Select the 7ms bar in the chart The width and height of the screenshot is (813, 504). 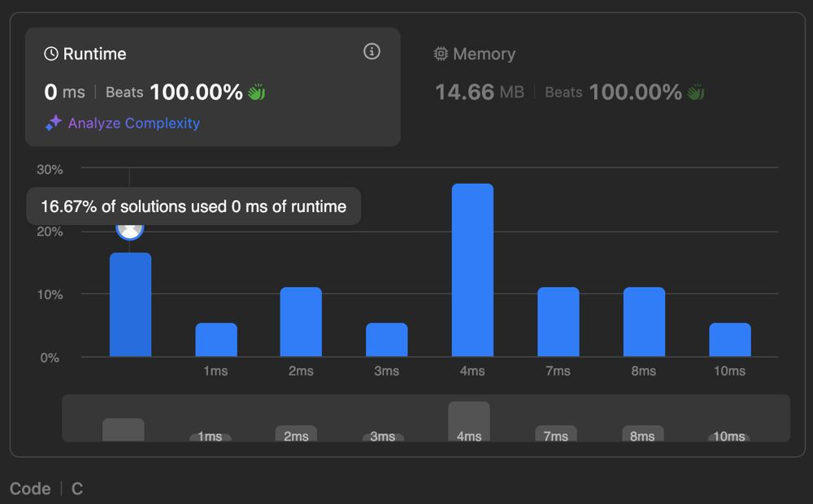point(558,322)
